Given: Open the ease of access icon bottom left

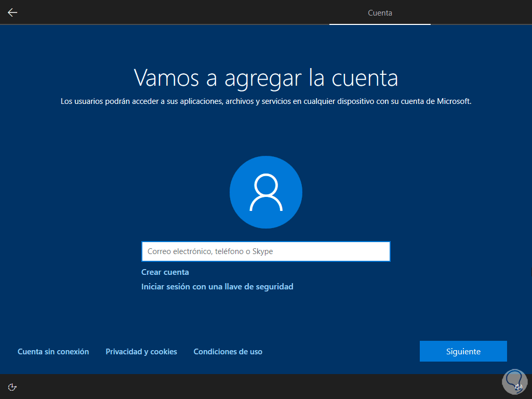Looking at the screenshot, I should click(x=11, y=387).
